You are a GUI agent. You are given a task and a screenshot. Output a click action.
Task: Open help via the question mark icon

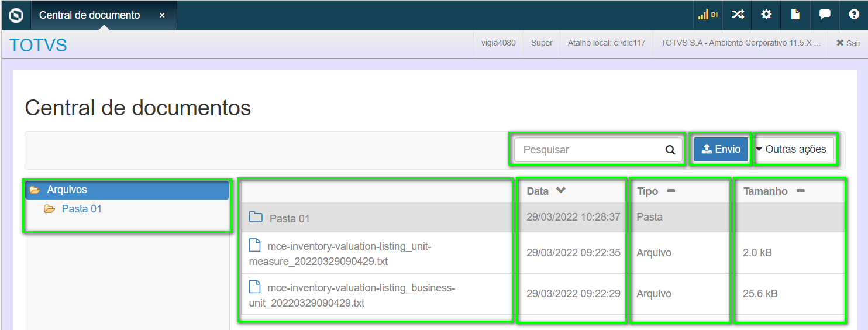(853, 15)
